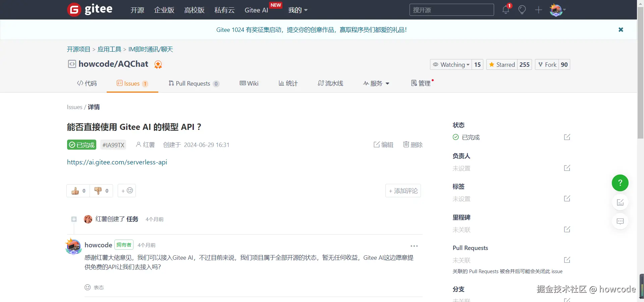Click the howcode commenter name
Viewport: 644px width, 302px height.
pos(98,245)
